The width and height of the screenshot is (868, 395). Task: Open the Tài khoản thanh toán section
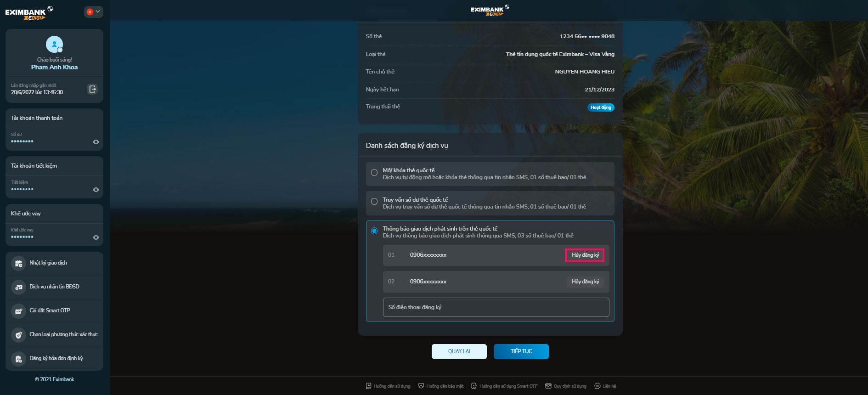[37, 118]
